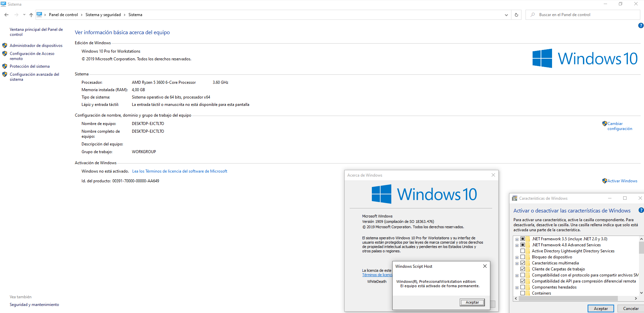Close the Windows Script Host dialog

(485, 266)
